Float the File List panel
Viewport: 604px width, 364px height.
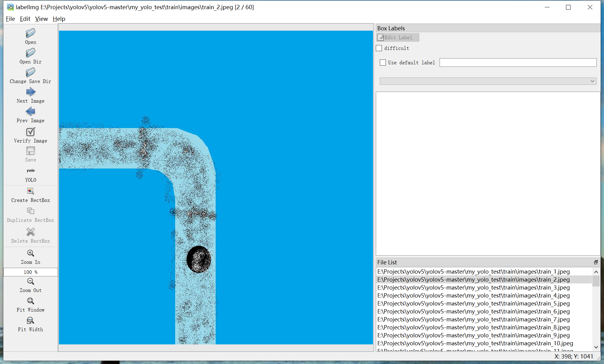(596, 262)
